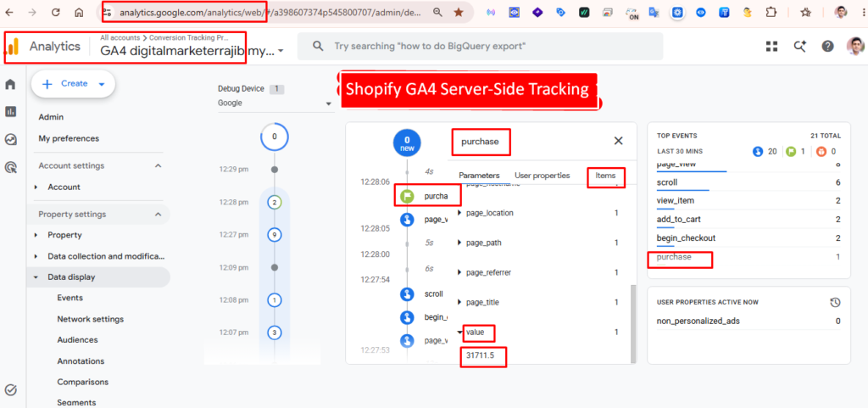Expand the page_location parameter
This screenshot has height=408, width=868.
(x=460, y=213)
